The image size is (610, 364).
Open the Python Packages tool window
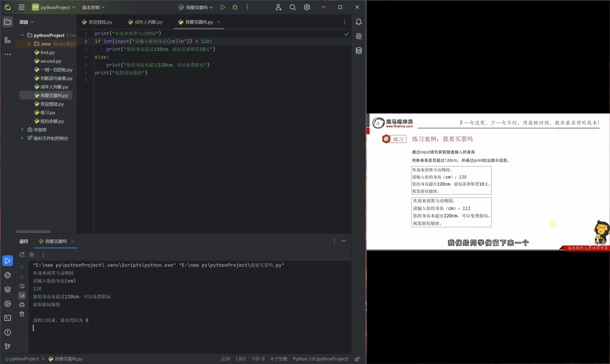pos(8,289)
